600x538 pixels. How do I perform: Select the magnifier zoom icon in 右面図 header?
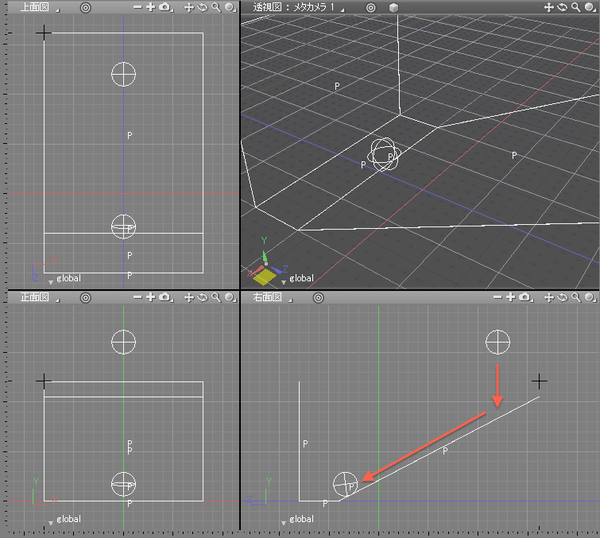pyautogui.click(x=576, y=297)
